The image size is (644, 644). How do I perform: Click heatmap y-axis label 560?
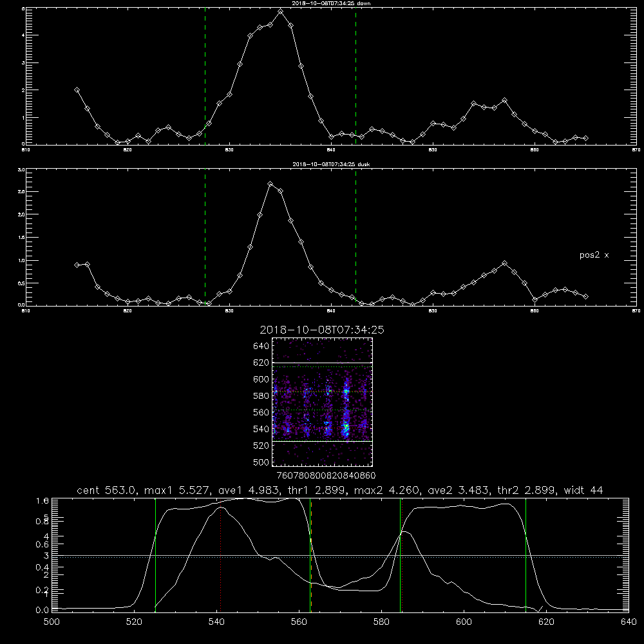[x=261, y=412]
